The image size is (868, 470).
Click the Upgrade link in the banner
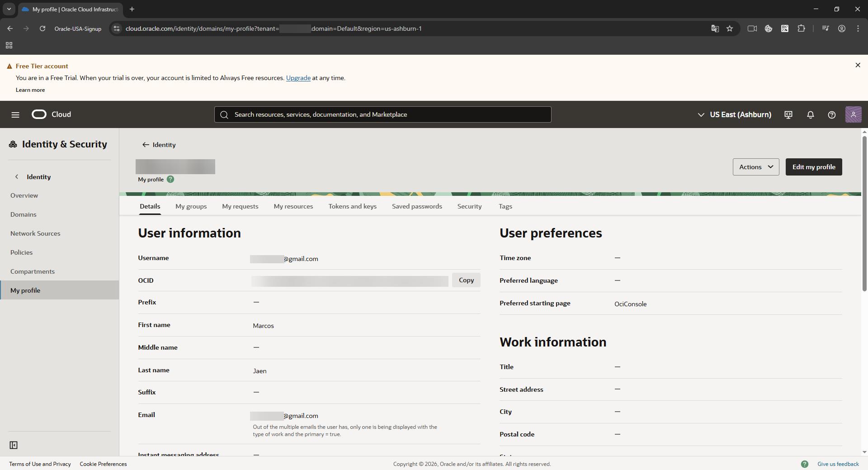(x=298, y=78)
